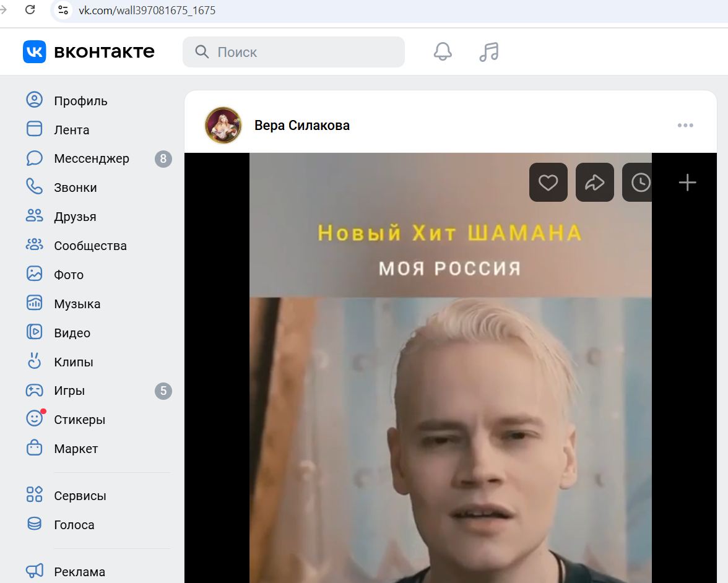Open Звонки in sidebar
This screenshot has height=583, width=728.
[x=75, y=188]
